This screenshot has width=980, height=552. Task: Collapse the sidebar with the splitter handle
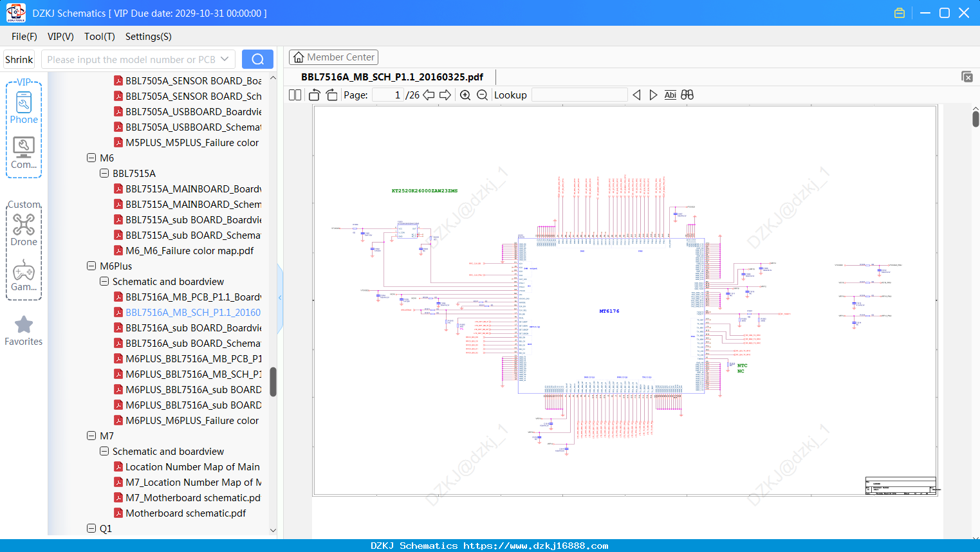[280, 298]
